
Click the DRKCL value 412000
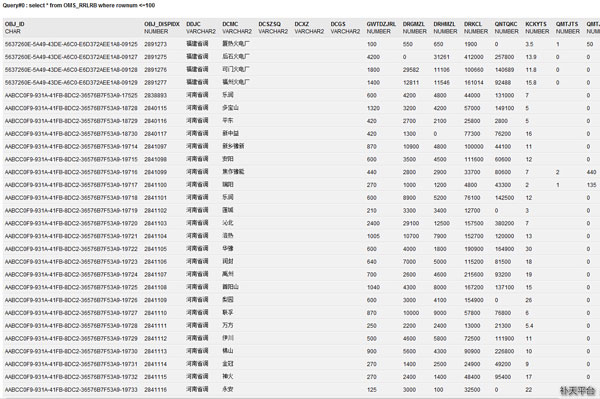[x=474, y=57]
